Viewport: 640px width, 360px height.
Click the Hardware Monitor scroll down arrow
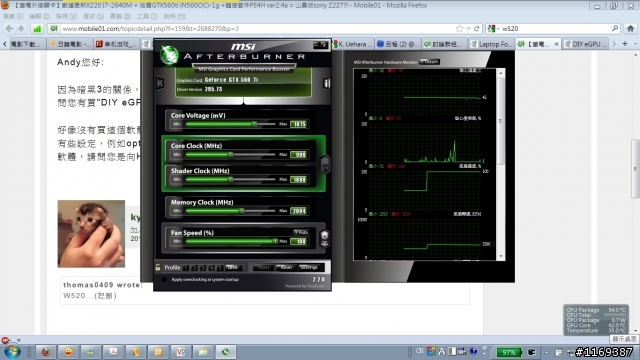pos(501,256)
